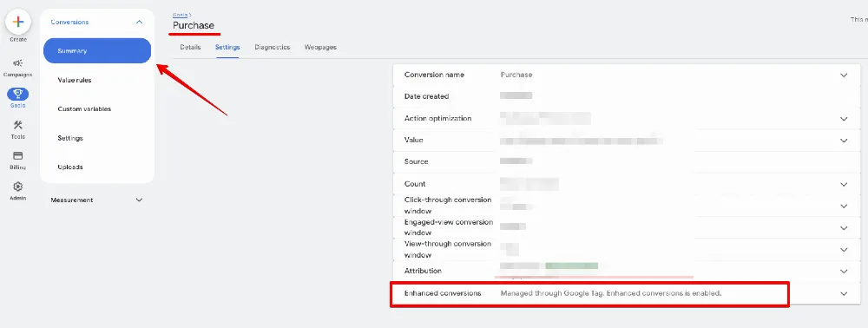Select the Goals trophy icon
The image size is (868, 328).
coord(17,94)
